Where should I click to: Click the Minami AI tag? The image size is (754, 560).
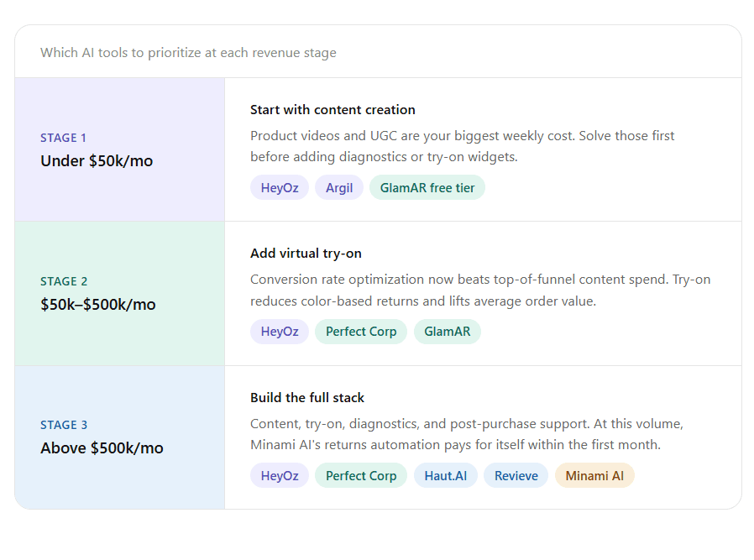point(594,476)
